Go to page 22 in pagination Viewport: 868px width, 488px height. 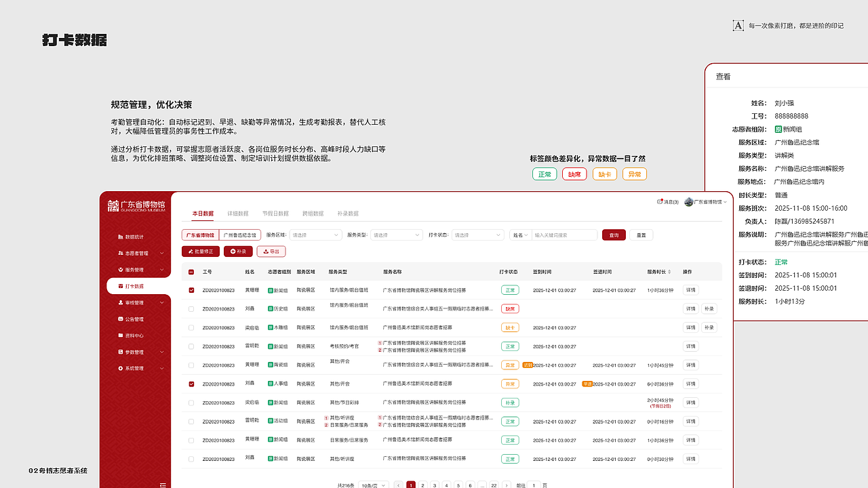point(494,485)
